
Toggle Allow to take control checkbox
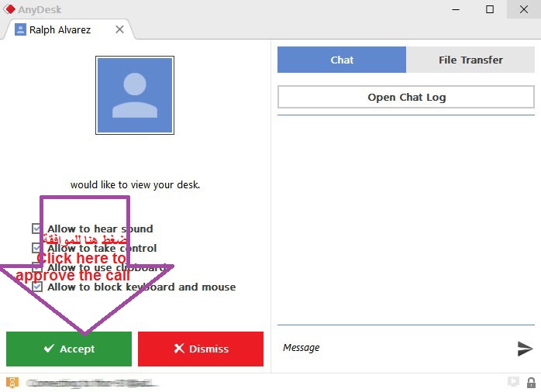36,248
